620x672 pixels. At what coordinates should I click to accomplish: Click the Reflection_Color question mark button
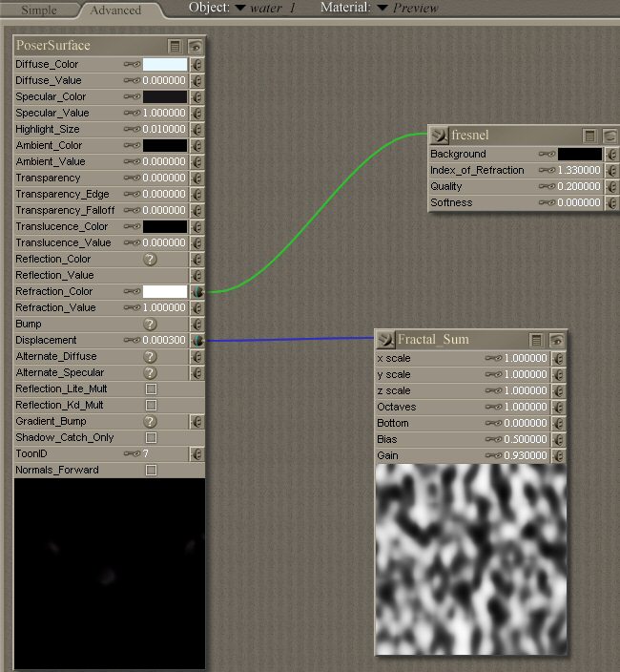point(150,260)
